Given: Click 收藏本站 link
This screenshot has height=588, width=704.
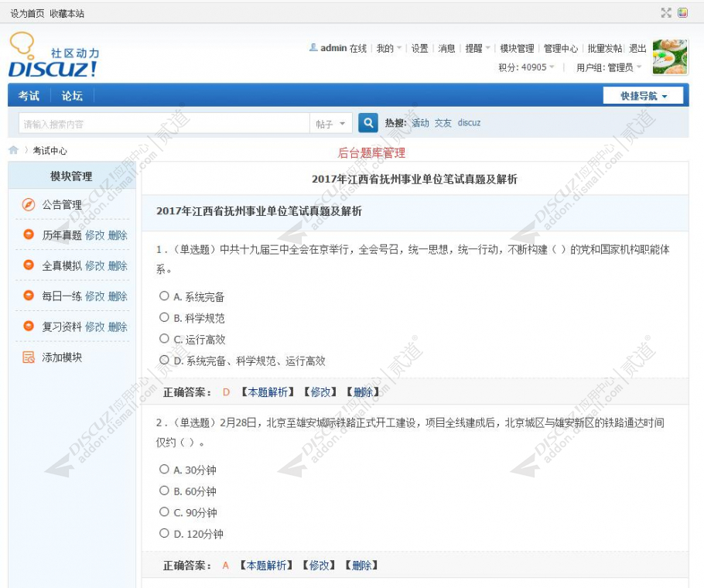Looking at the screenshot, I should tap(67, 13).
